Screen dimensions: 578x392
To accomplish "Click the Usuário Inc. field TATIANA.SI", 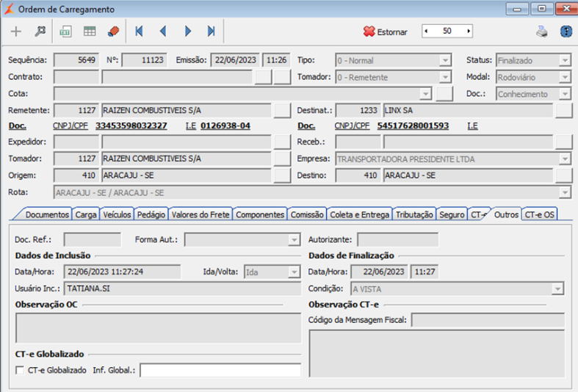I will pyautogui.click(x=182, y=288).
